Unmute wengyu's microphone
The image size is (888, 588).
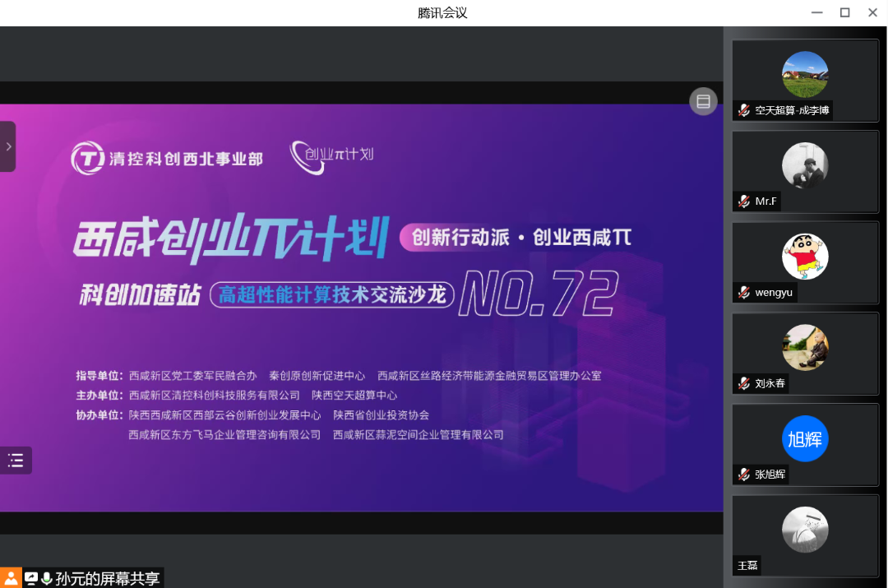pyautogui.click(x=742, y=292)
